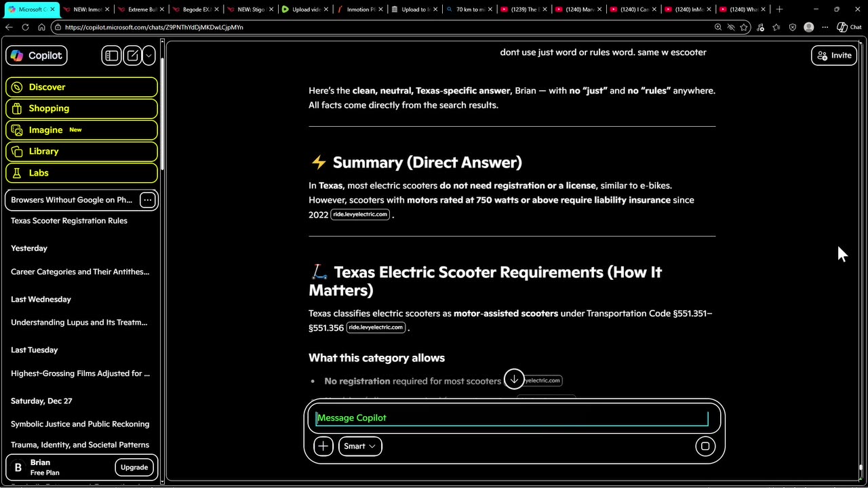Open the Trauma, Identity, and Societal Patterns chat

[x=80, y=445]
